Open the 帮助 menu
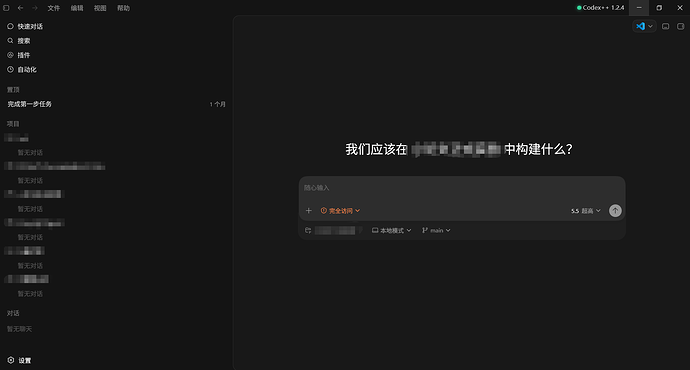This screenshot has width=690, height=370. pos(124,8)
